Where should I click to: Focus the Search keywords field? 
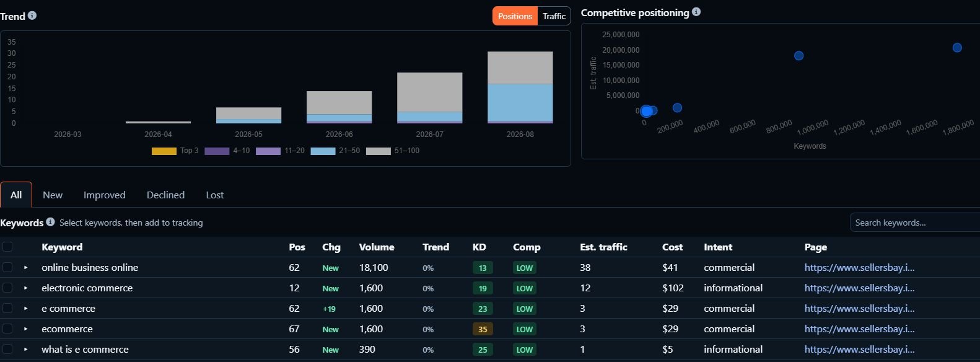pyautogui.click(x=914, y=223)
